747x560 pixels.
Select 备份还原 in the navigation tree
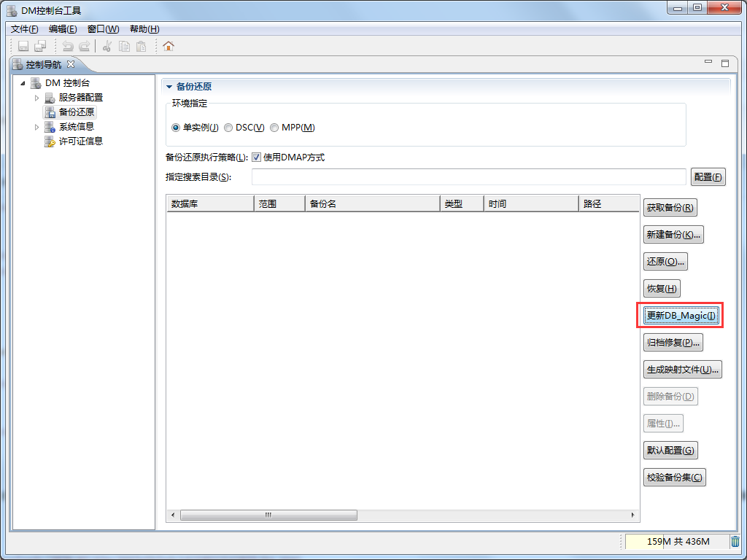pyautogui.click(x=76, y=112)
